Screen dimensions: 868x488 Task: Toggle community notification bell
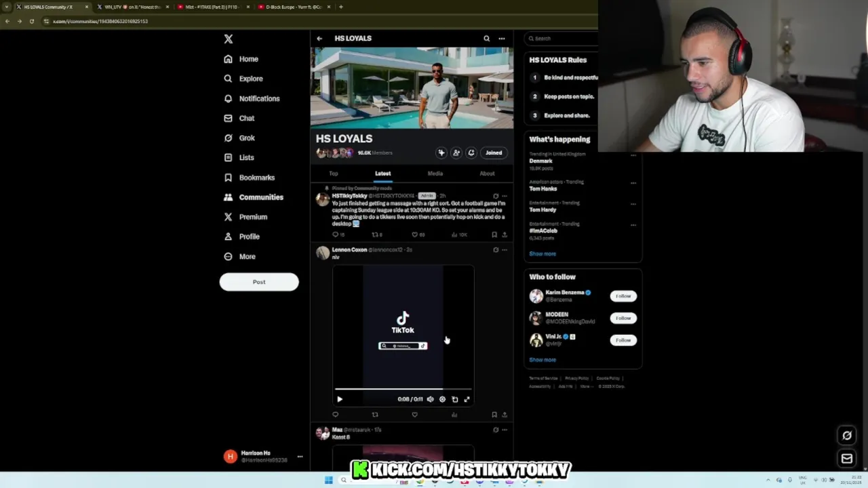[471, 152]
